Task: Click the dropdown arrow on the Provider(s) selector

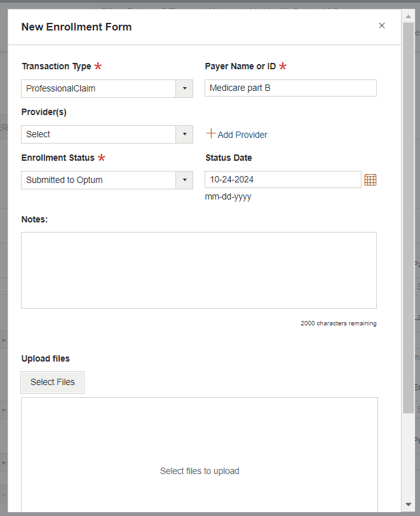Action: pos(184,134)
